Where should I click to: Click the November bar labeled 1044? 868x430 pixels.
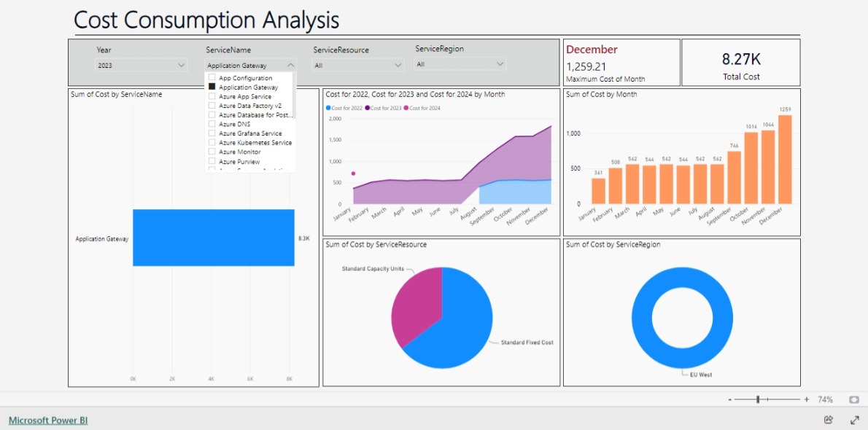point(768,167)
